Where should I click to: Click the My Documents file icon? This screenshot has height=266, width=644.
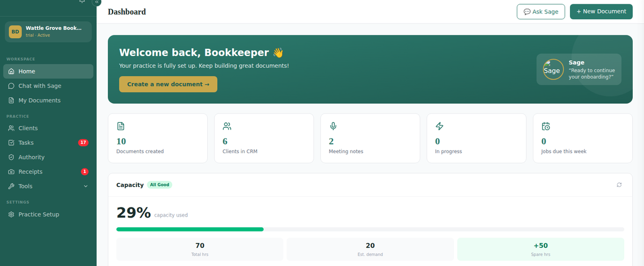coord(12,100)
